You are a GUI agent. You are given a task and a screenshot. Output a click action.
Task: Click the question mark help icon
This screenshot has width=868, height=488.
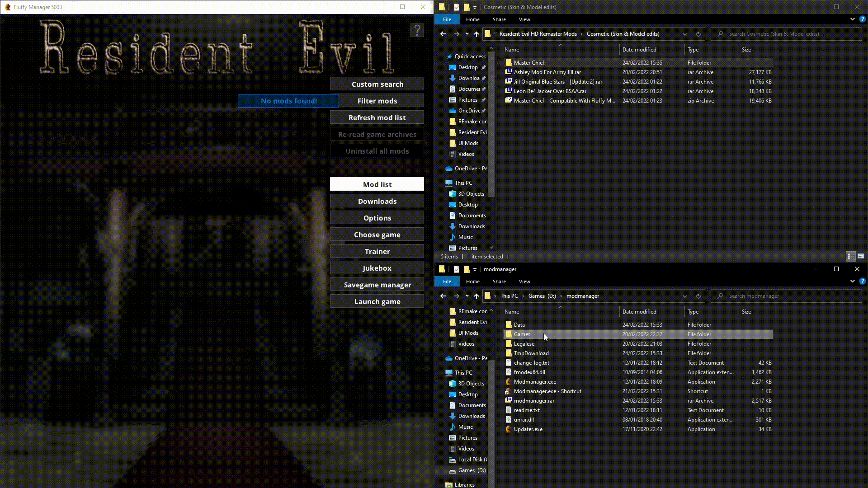[x=417, y=30]
